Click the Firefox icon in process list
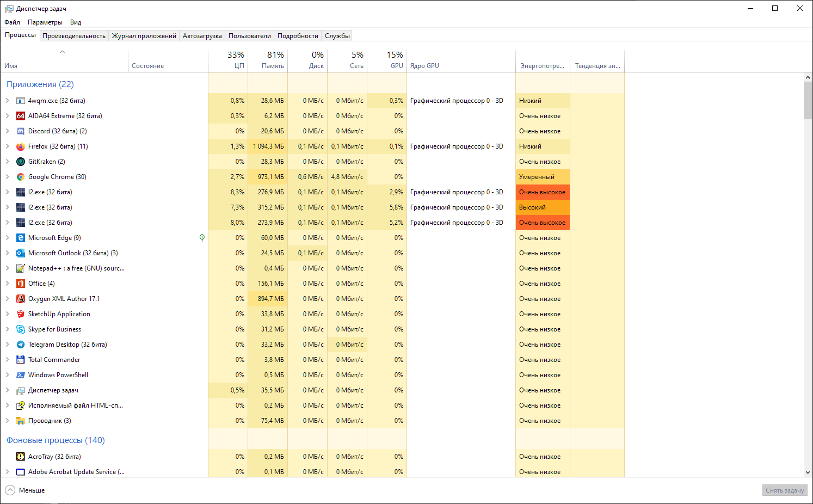The height and width of the screenshot is (504, 813). [x=21, y=146]
